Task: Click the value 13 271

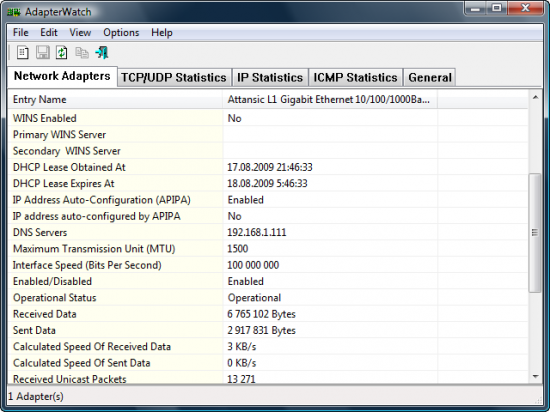Action: [241, 379]
